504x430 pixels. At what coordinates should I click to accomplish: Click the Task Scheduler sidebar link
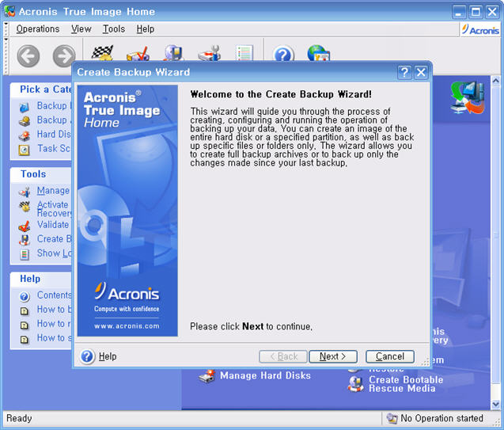(x=54, y=148)
